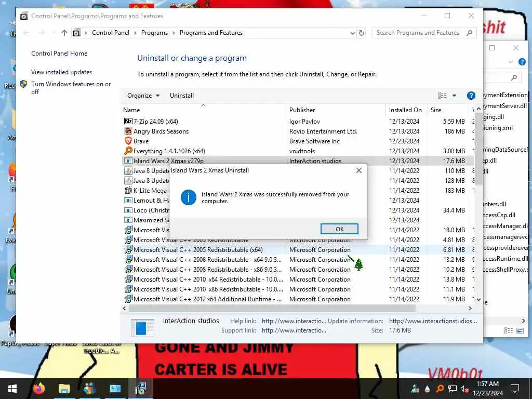This screenshot has height=399, width=532.
Task: Select Microsoft Visual C++ 2008 x86 row
Action: click(298, 270)
